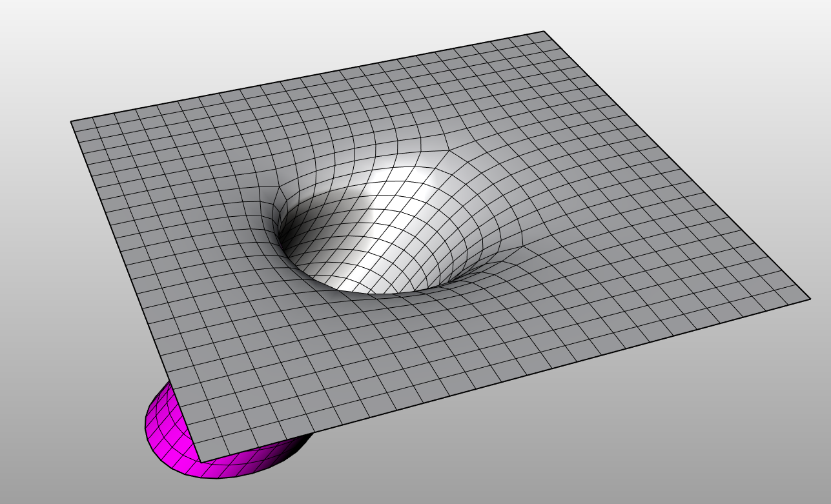
Task: Click the left corner of the gray mesh
Action: (x=72, y=121)
